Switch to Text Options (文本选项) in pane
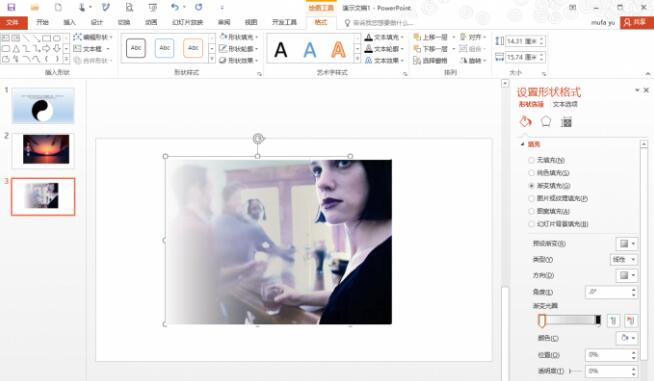Image resolution: width=654 pixels, height=381 pixels. 565,104
